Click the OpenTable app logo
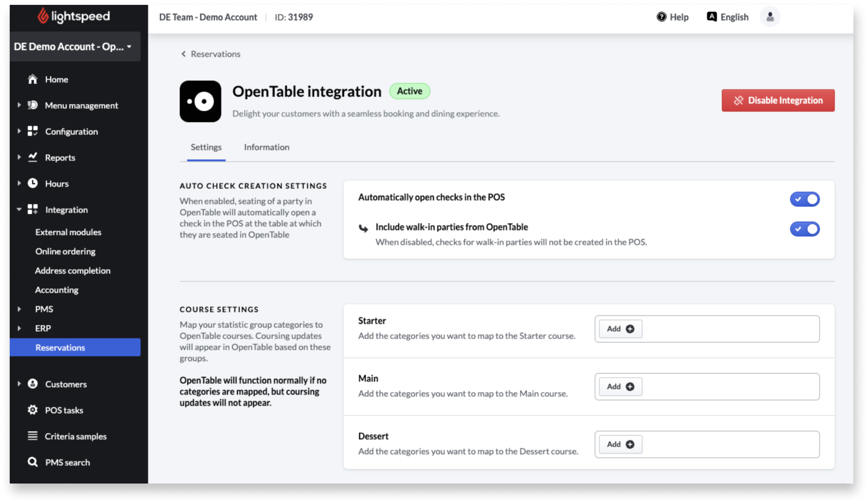 tap(200, 101)
